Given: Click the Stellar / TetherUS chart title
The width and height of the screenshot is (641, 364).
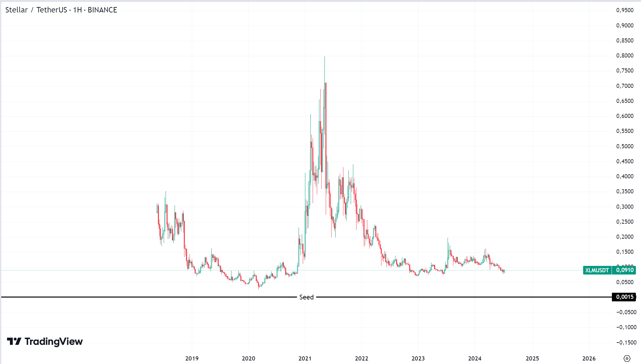Looking at the screenshot, I should click(x=61, y=10).
